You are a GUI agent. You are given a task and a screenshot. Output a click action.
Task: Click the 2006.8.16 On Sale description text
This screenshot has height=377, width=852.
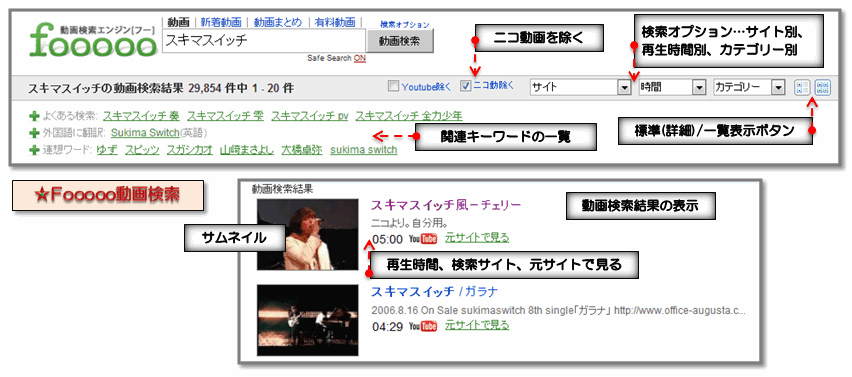558,311
